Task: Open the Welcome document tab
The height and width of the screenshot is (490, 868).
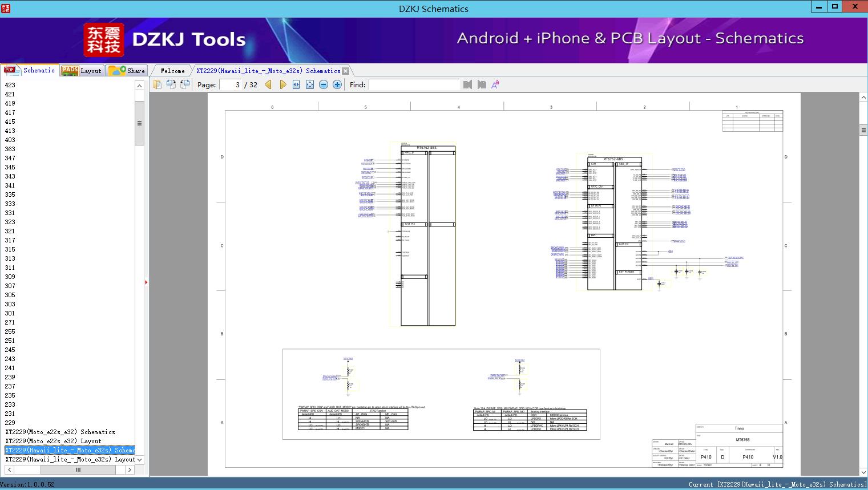Action: (x=172, y=71)
